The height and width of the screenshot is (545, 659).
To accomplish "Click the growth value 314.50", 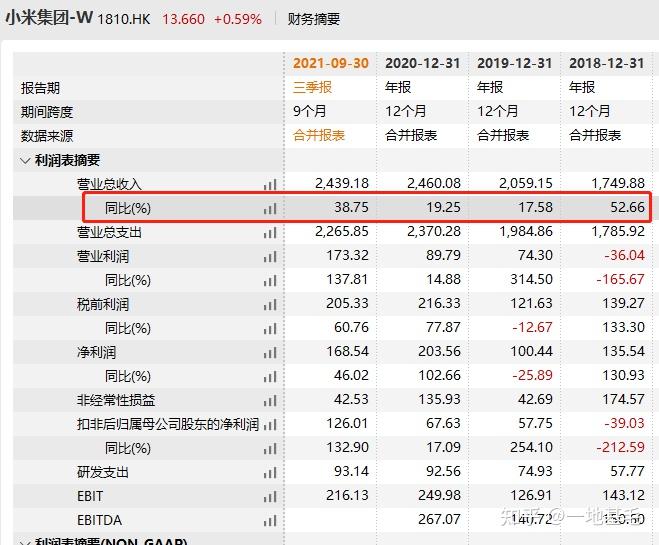I will pyautogui.click(x=531, y=279).
